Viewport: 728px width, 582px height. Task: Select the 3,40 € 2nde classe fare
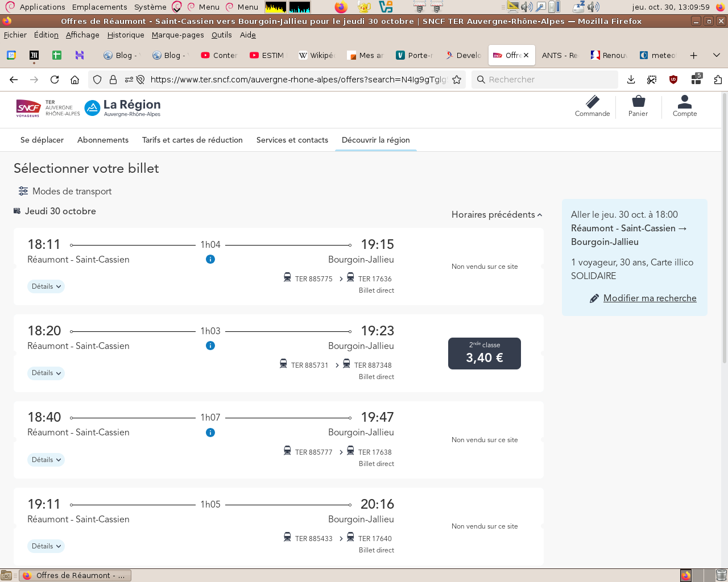[485, 354]
